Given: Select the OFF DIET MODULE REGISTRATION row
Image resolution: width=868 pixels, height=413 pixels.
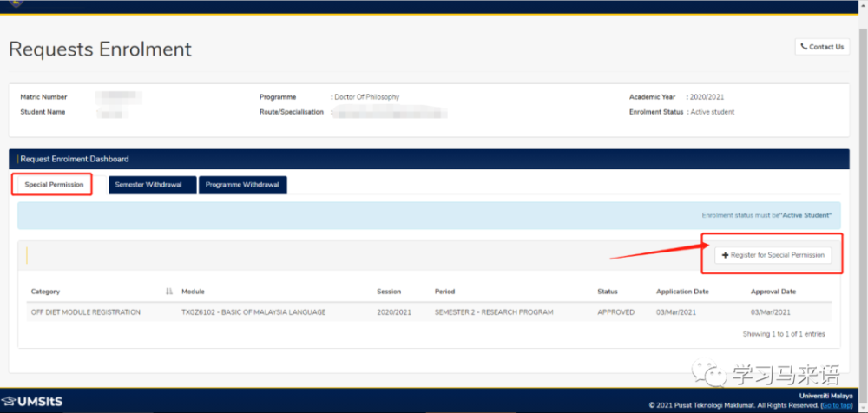Looking at the screenshot, I should click(x=85, y=312).
